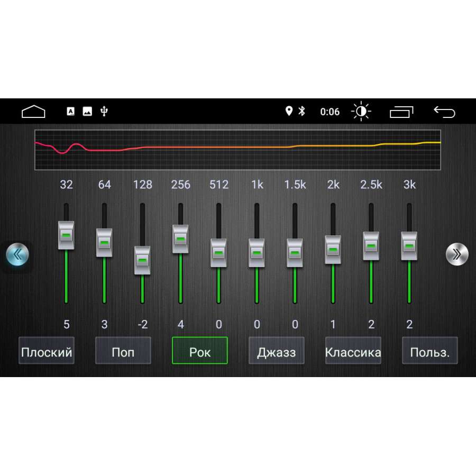
Task: Click the 512 Hz slider knob
Action: click(218, 253)
